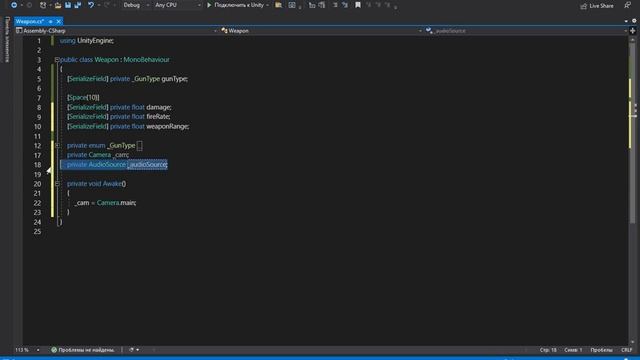Open a file with the folder icon
The height and width of the screenshot is (360, 640).
coord(58,5)
